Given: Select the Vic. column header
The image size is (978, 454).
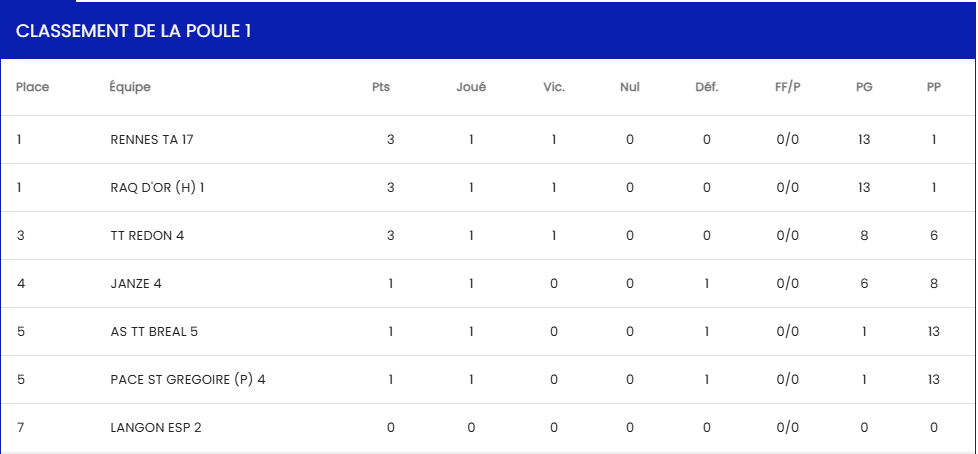Looking at the screenshot, I should (554, 87).
